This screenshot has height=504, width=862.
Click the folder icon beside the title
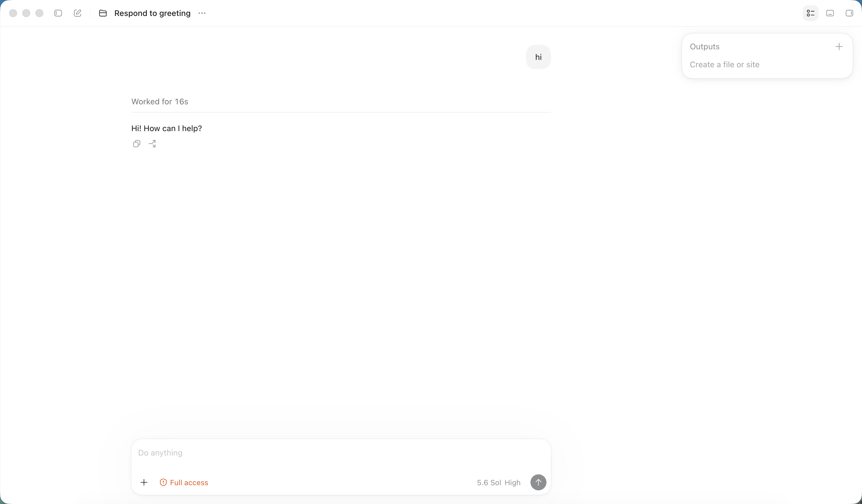click(103, 13)
